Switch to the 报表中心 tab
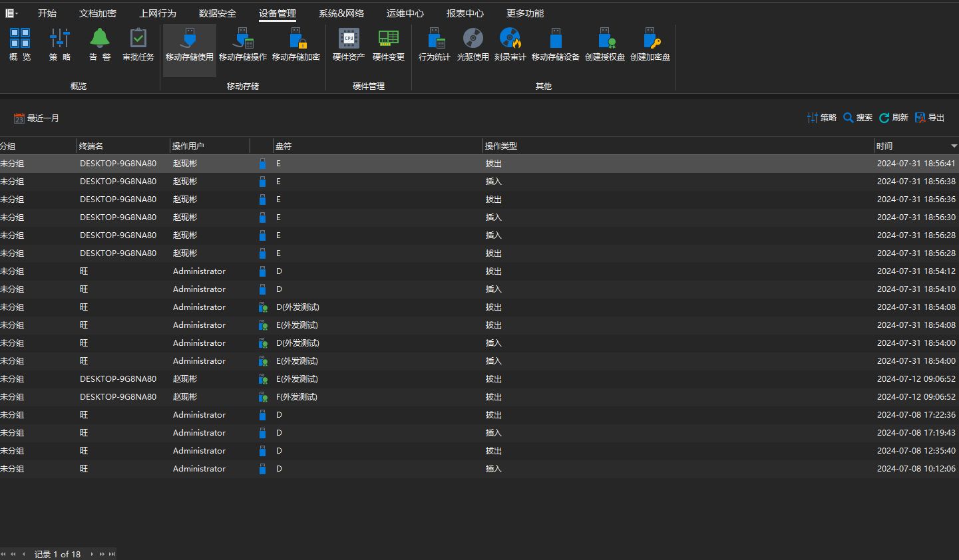 (465, 13)
